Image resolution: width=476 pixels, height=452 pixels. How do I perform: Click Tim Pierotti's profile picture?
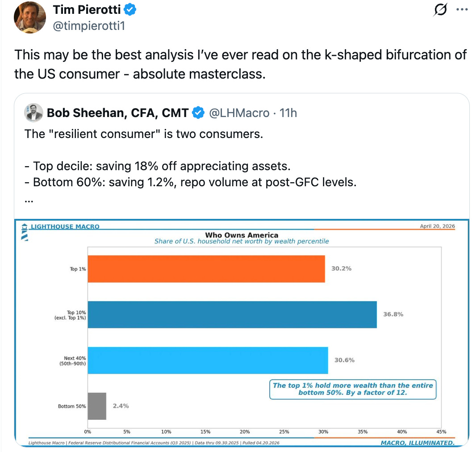pos(29,17)
